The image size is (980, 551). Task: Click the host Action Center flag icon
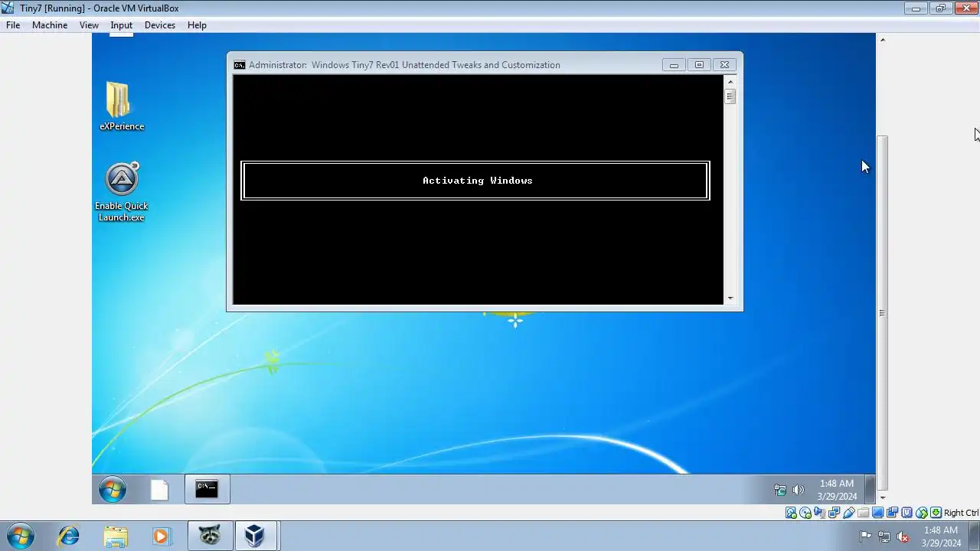pos(865,536)
